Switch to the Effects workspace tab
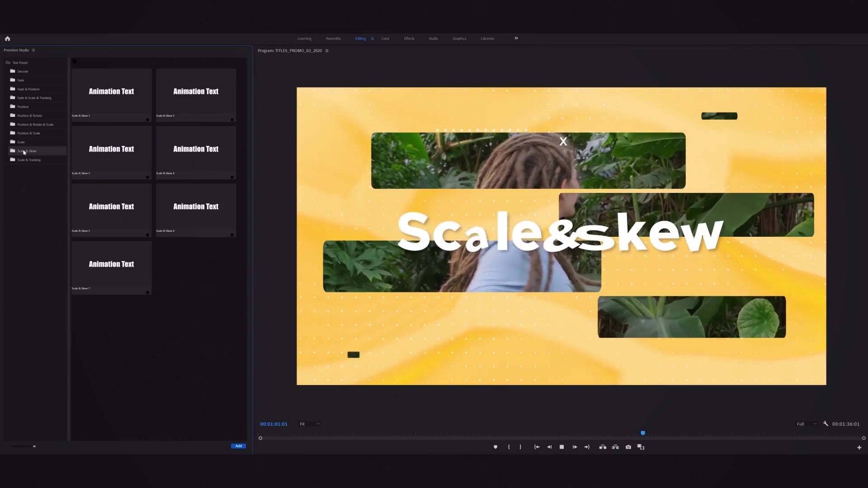 tap(409, 38)
